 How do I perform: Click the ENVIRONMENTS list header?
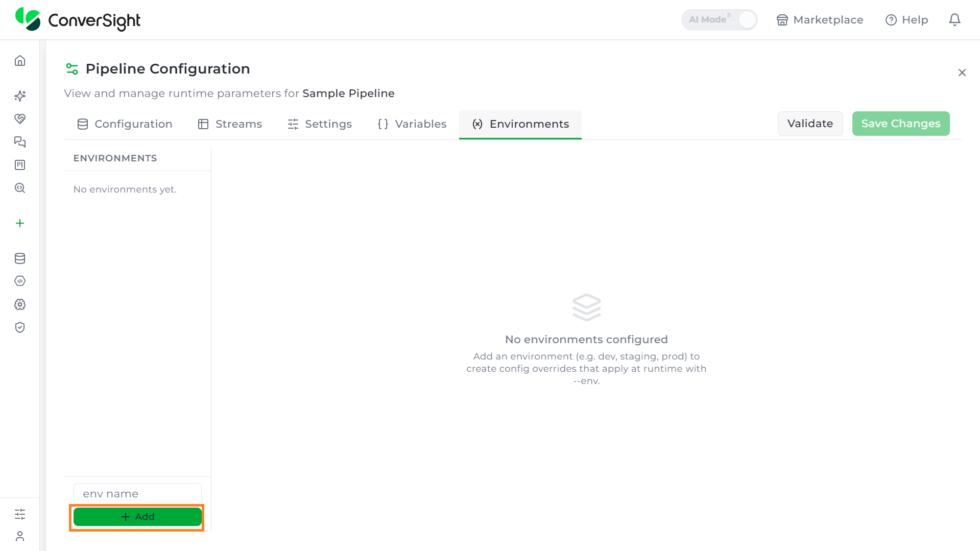click(115, 158)
